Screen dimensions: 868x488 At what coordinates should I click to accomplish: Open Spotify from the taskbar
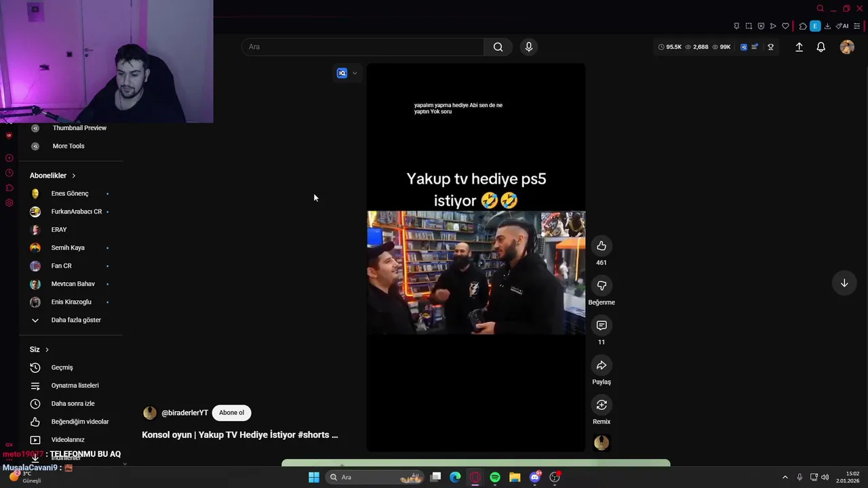pos(495,477)
